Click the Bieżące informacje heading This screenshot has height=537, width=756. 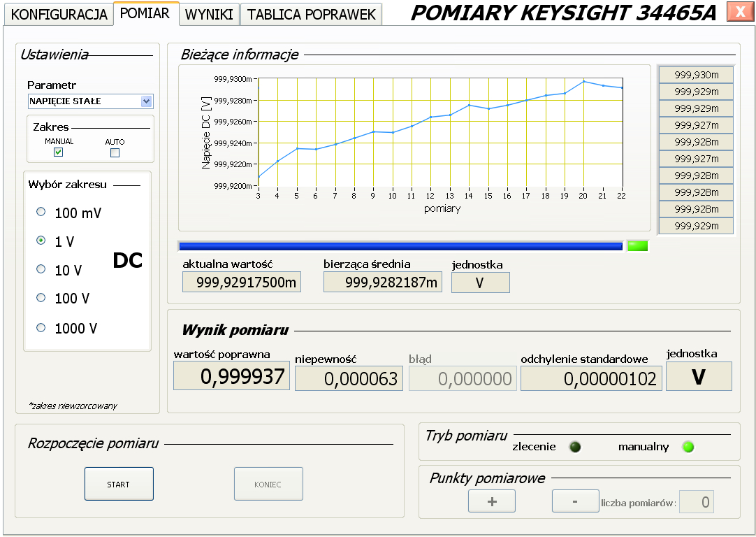click(240, 55)
